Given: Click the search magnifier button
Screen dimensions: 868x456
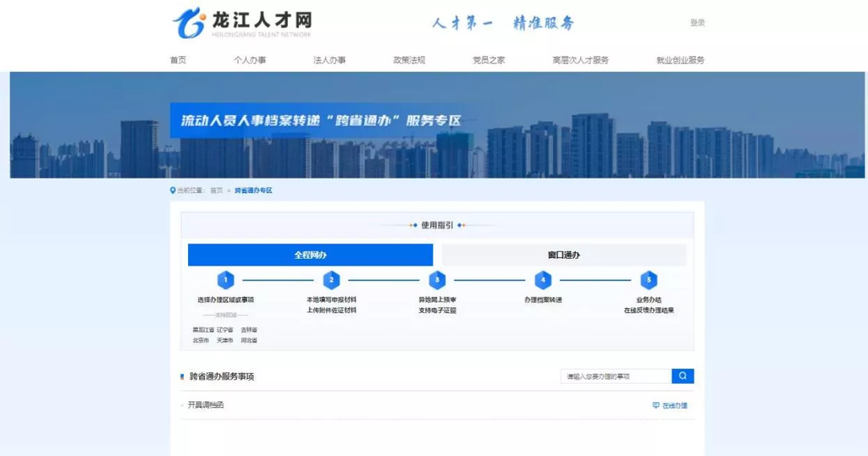Looking at the screenshot, I should click(x=682, y=376).
